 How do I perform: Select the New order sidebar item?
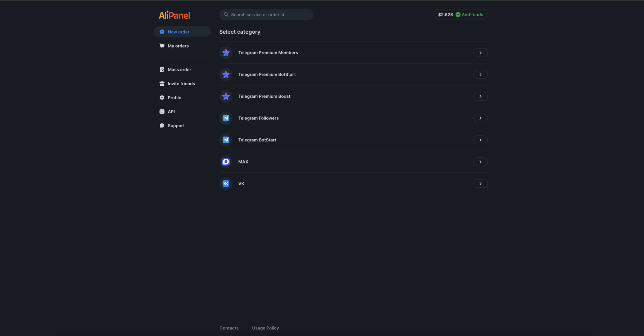point(178,32)
